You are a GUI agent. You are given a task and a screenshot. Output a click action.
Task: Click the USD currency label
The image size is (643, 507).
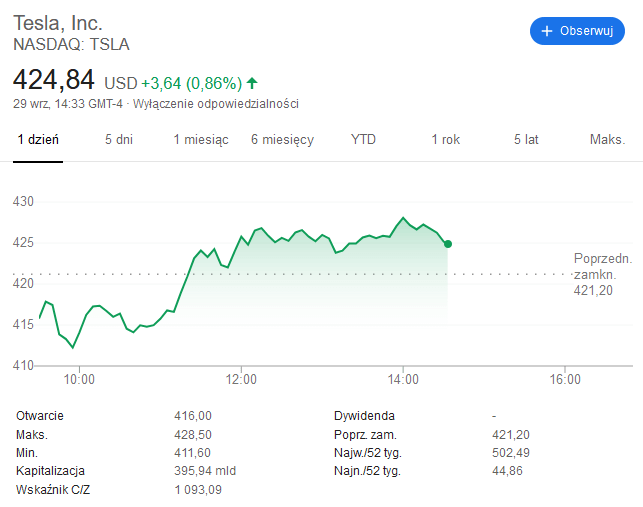(x=121, y=83)
